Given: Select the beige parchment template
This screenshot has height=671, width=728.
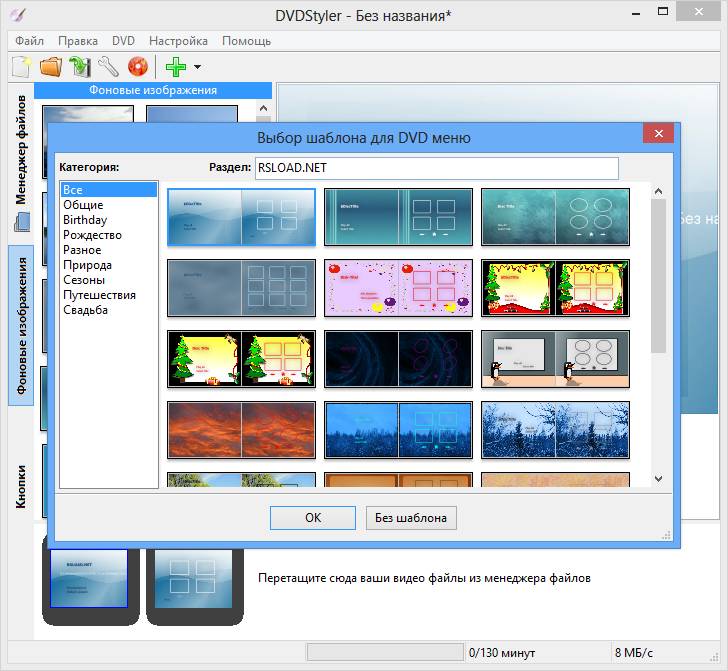Looking at the screenshot, I should tap(555, 480).
